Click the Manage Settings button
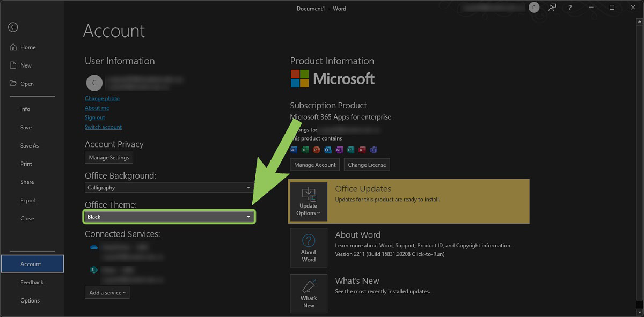 tap(109, 158)
